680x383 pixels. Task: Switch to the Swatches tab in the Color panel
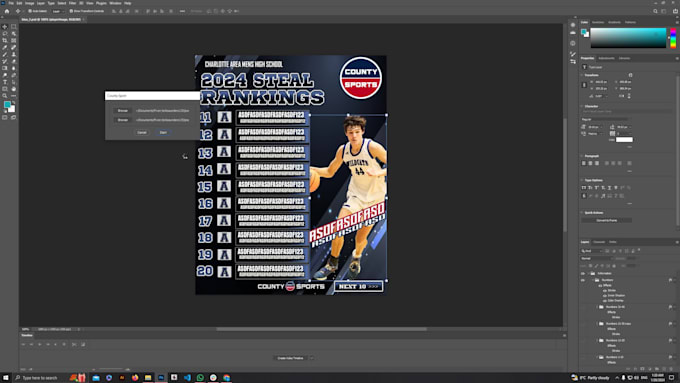click(598, 22)
